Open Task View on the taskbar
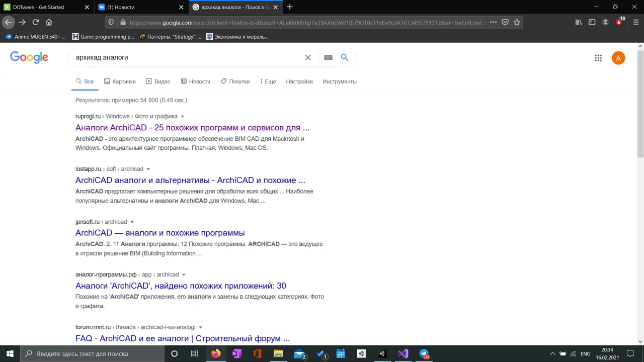Viewport: 644px width, 362px height. [194, 353]
